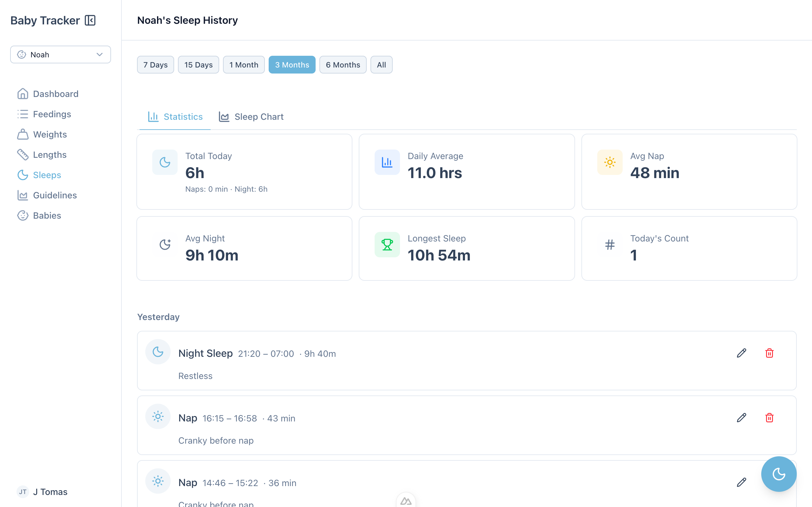Screen dimensions: 812x507
Task: Expand the child chooser chevron
Action: coord(99,54)
